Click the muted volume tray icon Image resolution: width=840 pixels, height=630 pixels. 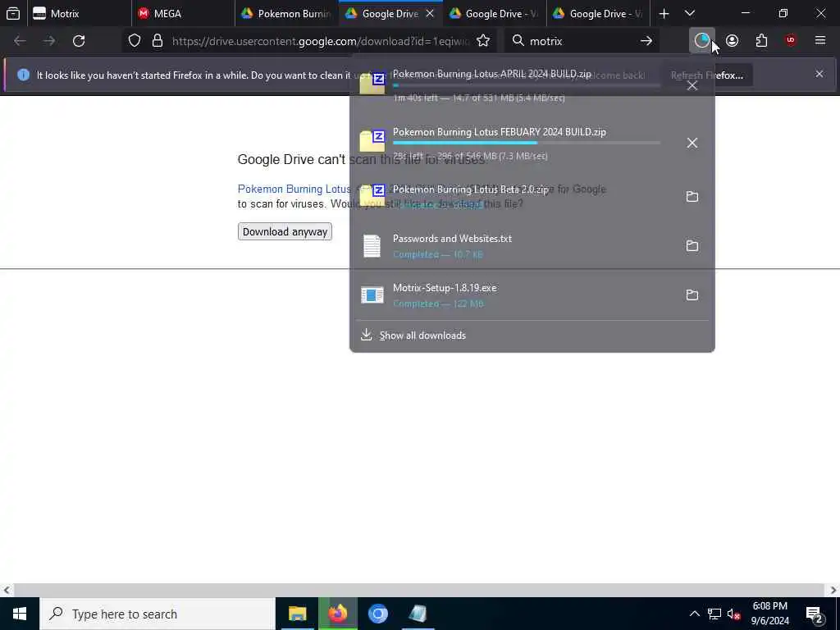pos(733,614)
